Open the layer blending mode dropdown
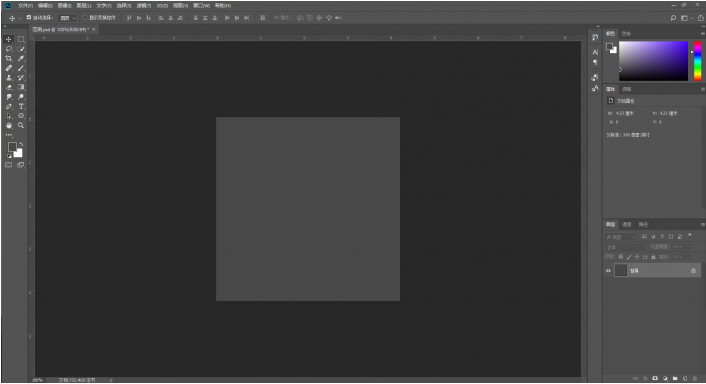 pyautogui.click(x=625, y=247)
